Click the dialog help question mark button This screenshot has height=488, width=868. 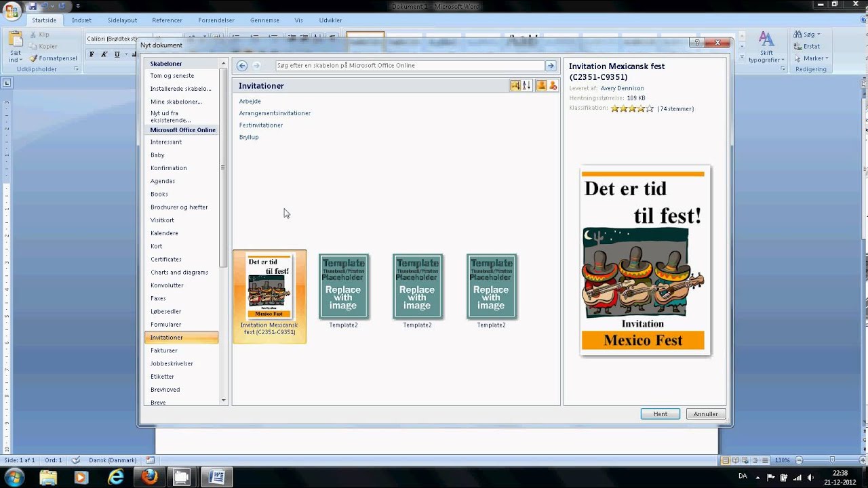point(696,43)
